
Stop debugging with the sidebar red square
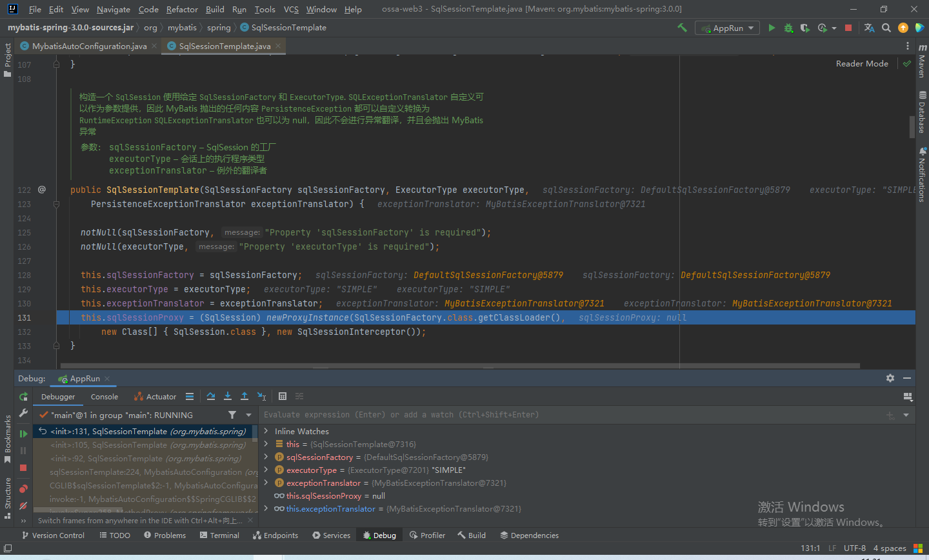[24, 468]
